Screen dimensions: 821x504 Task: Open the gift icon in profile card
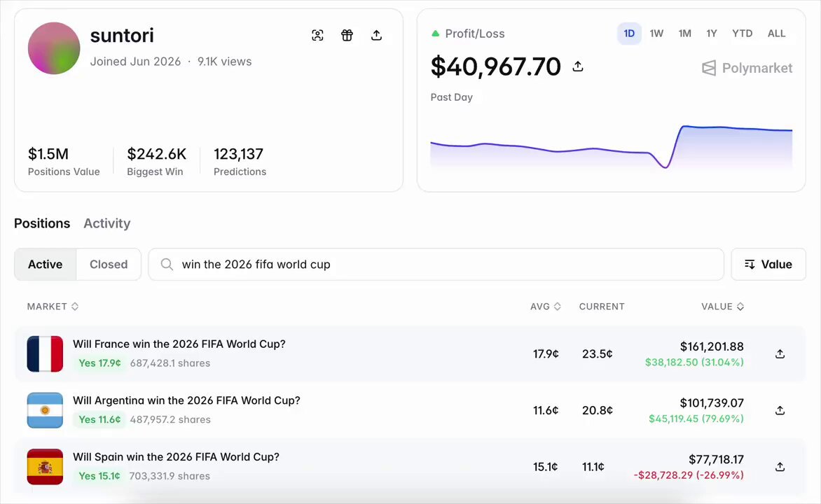[x=347, y=35]
